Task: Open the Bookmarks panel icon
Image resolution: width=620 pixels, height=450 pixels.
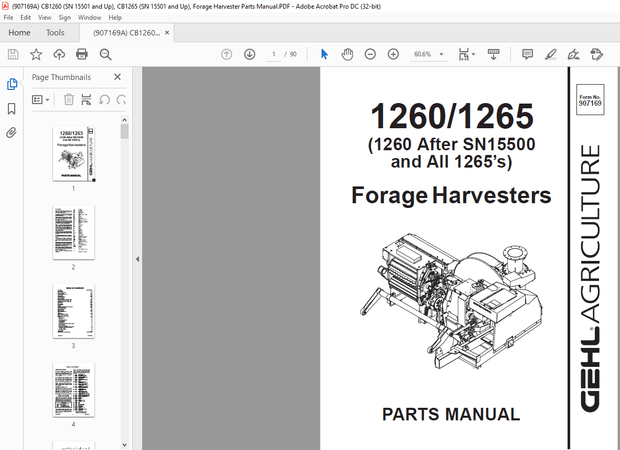Action: coord(12,109)
